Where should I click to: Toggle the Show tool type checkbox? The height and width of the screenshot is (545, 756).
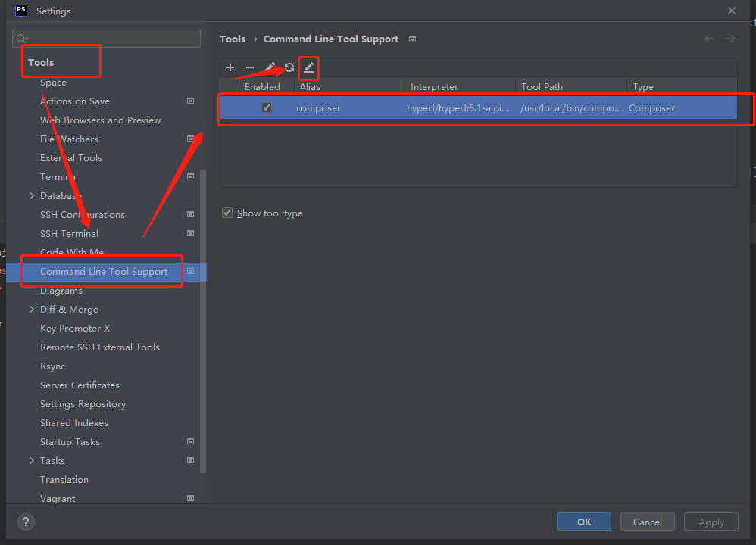coord(227,213)
